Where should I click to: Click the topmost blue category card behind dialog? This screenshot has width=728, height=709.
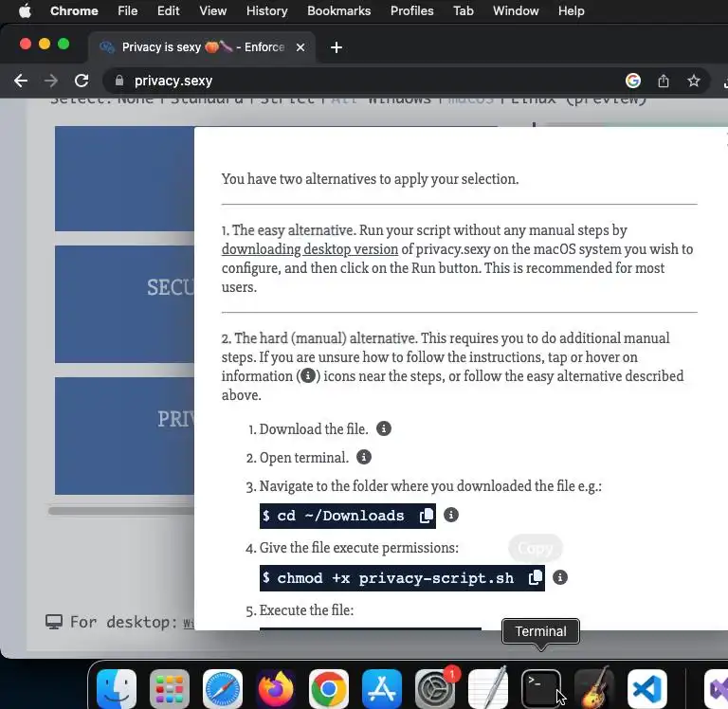pos(124,178)
